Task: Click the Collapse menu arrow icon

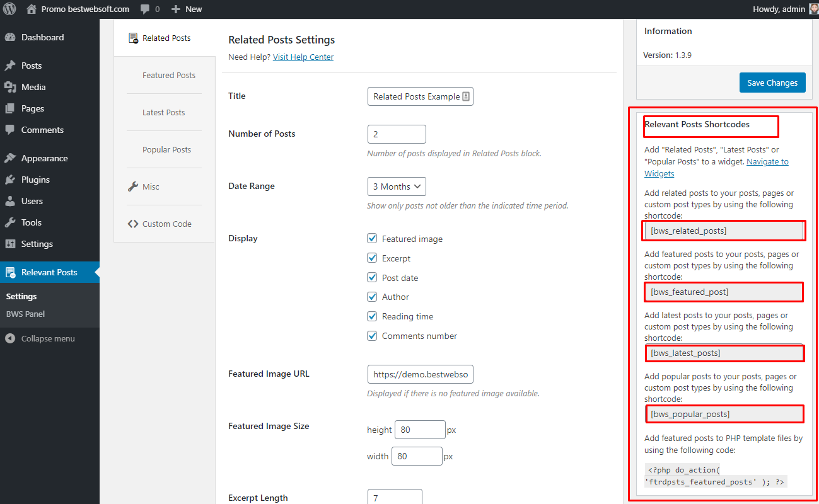Action: pos(10,338)
